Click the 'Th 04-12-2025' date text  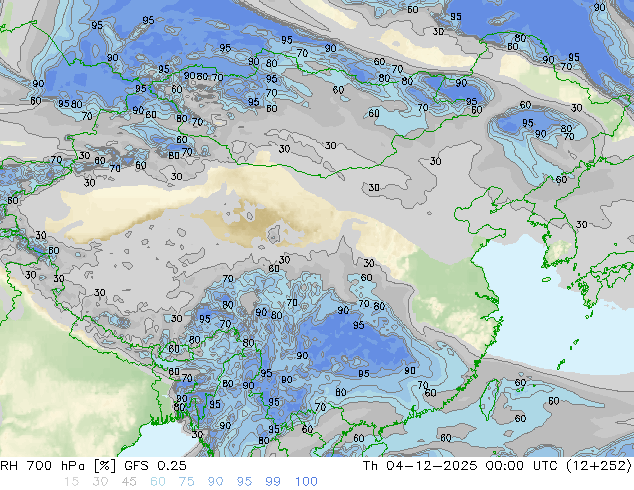click(421, 466)
